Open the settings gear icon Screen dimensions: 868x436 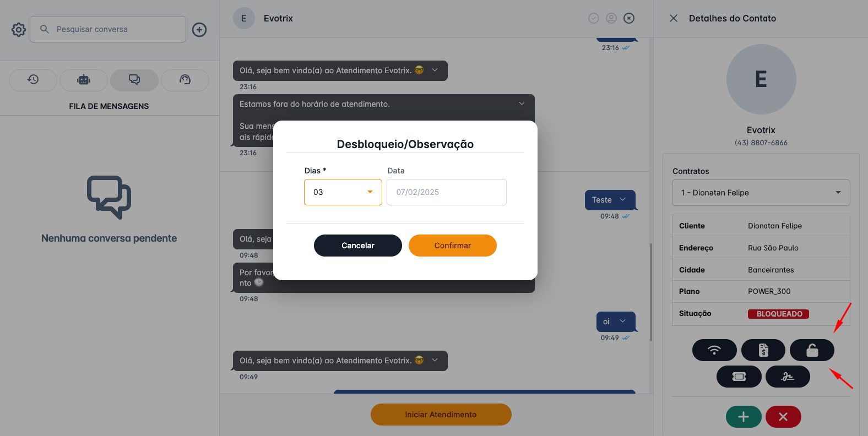[x=18, y=29]
